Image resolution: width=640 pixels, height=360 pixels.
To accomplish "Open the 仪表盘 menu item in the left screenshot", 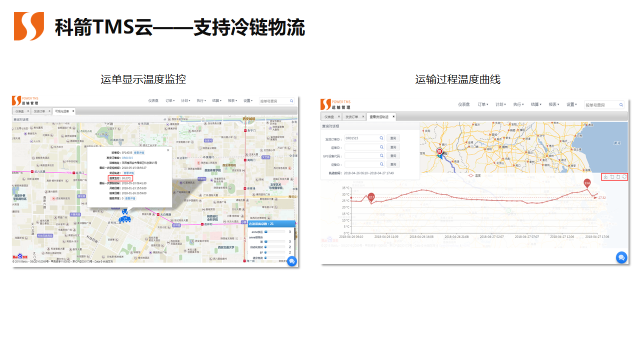I will (x=153, y=100).
